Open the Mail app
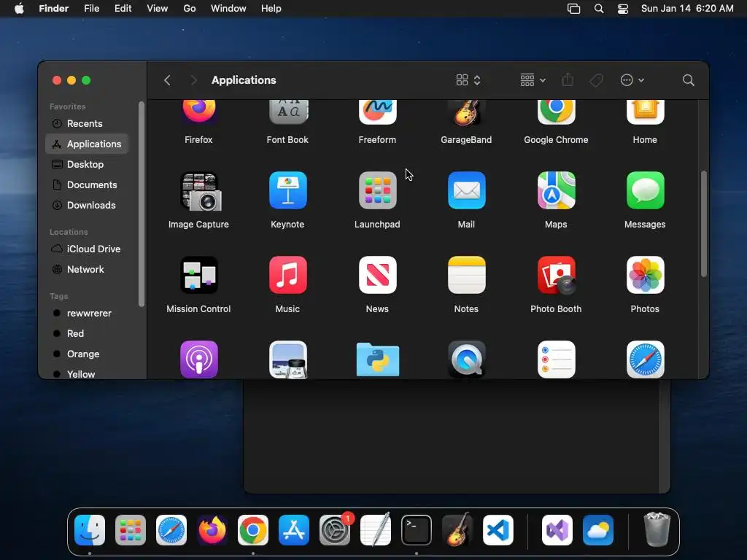747x560 pixels. pos(466,190)
